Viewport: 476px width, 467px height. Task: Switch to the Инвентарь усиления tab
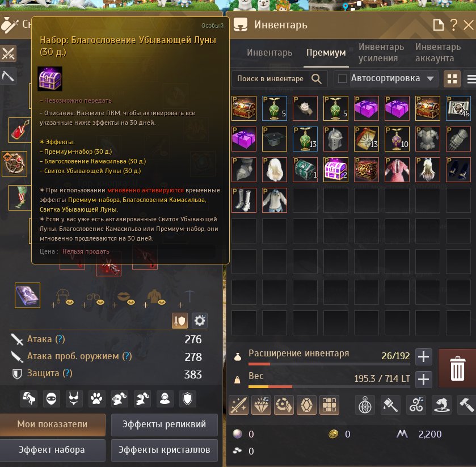point(381,52)
